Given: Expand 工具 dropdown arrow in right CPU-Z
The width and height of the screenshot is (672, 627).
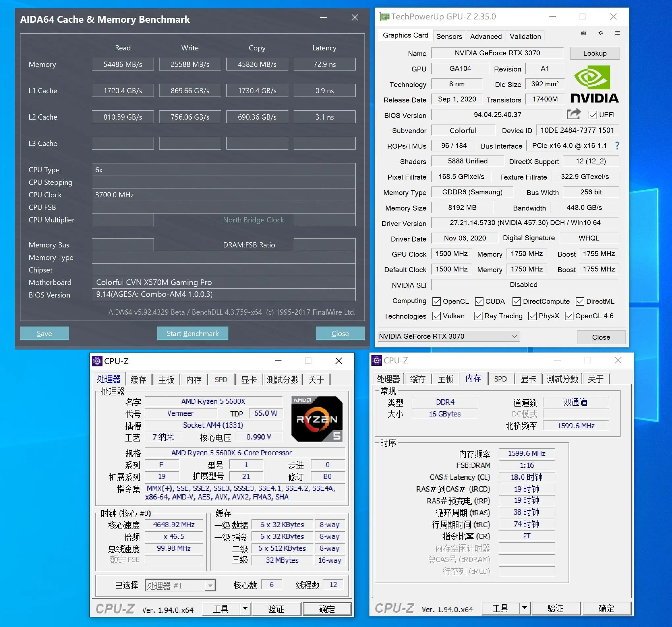Looking at the screenshot, I should [524, 608].
